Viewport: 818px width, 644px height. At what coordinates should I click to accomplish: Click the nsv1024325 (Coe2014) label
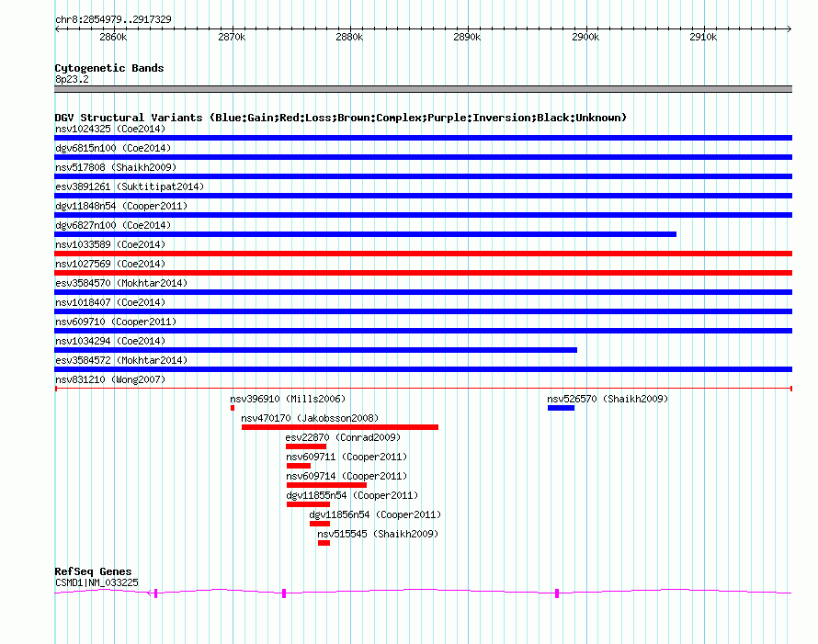tap(109, 129)
